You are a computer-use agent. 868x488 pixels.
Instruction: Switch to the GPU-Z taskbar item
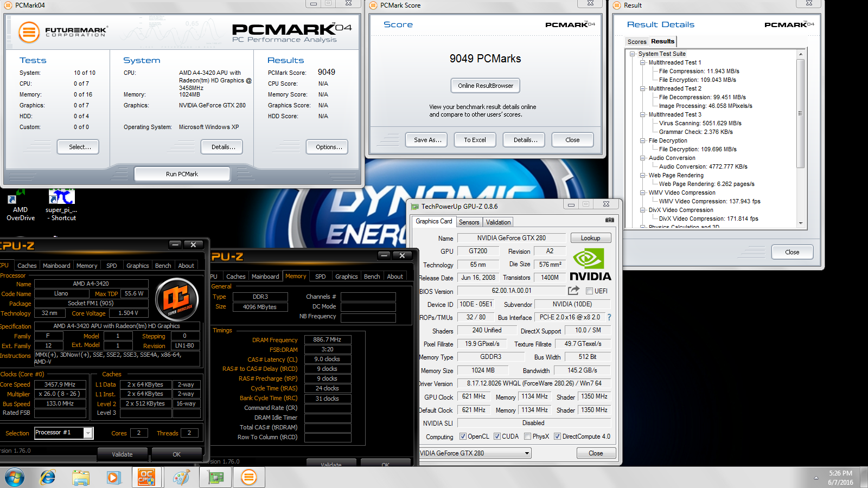[215, 478]
